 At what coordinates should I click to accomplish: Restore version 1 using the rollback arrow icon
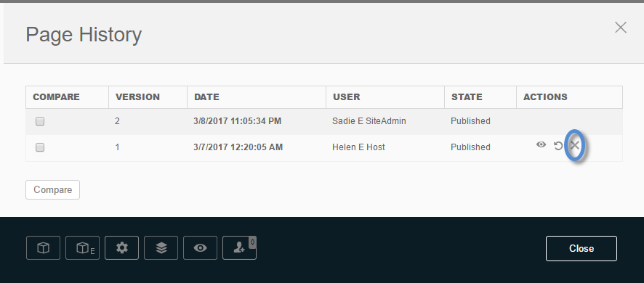[558, 146]
